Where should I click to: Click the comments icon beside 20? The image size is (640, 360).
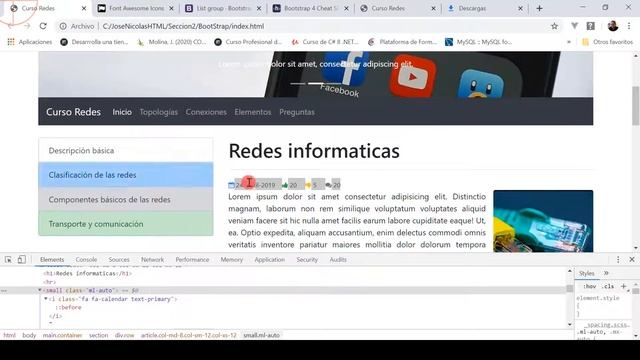328,185
